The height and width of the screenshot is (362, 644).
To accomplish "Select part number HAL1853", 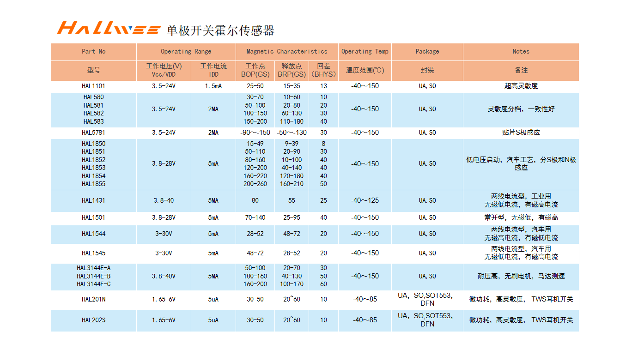I will coord(94,168).
